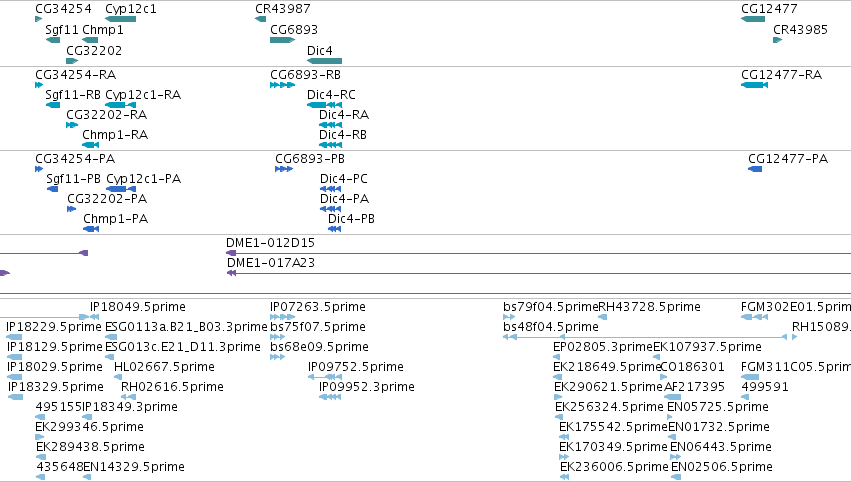
Task: Select the CG12477 gene bar
Action: point(753,19)
